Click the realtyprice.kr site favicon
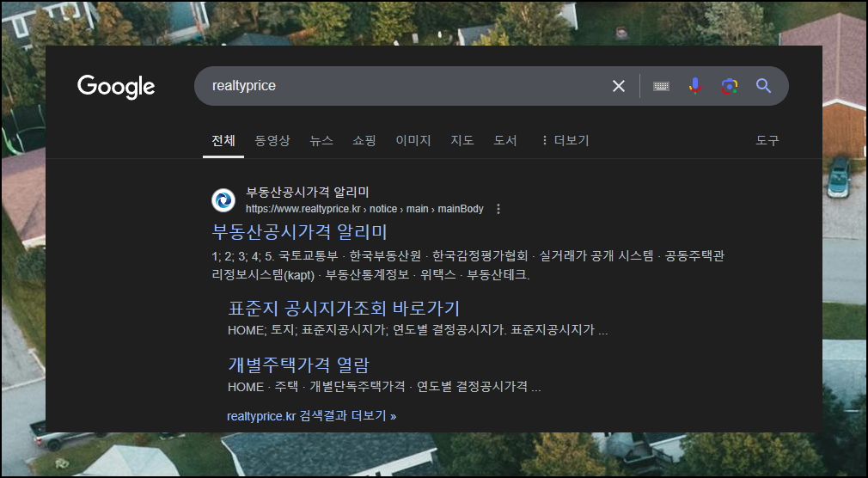 pos(223,200)
